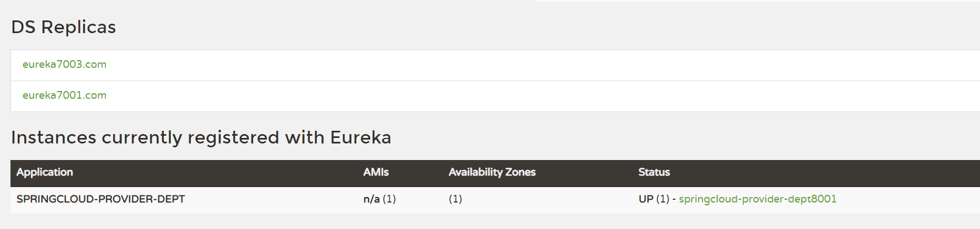Click the Application column header
Viewport: 980px width, 229px height.
tap(45, 172)
